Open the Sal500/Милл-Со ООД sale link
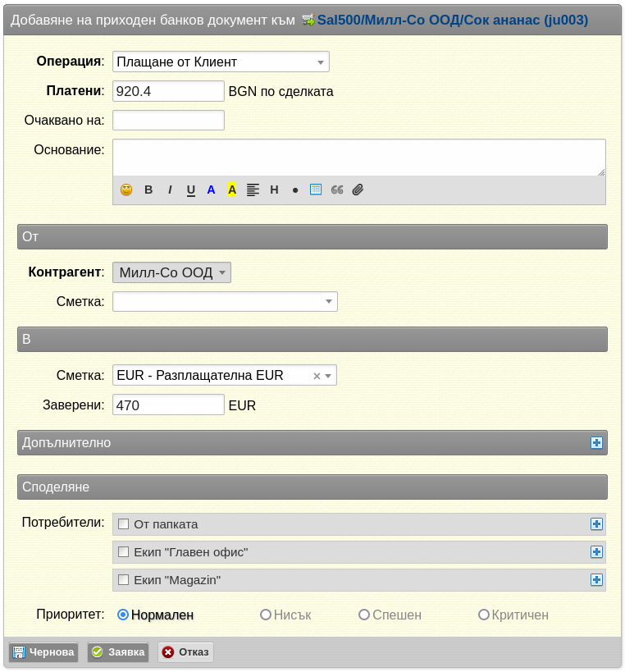This screenshot has width=625, height=672. tap(453, 20)
